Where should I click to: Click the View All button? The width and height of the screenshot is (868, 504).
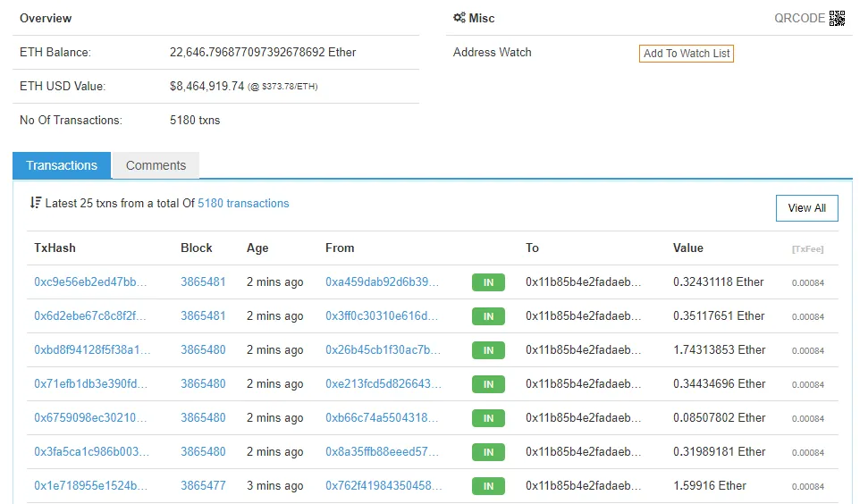click(x=806, y=208)
